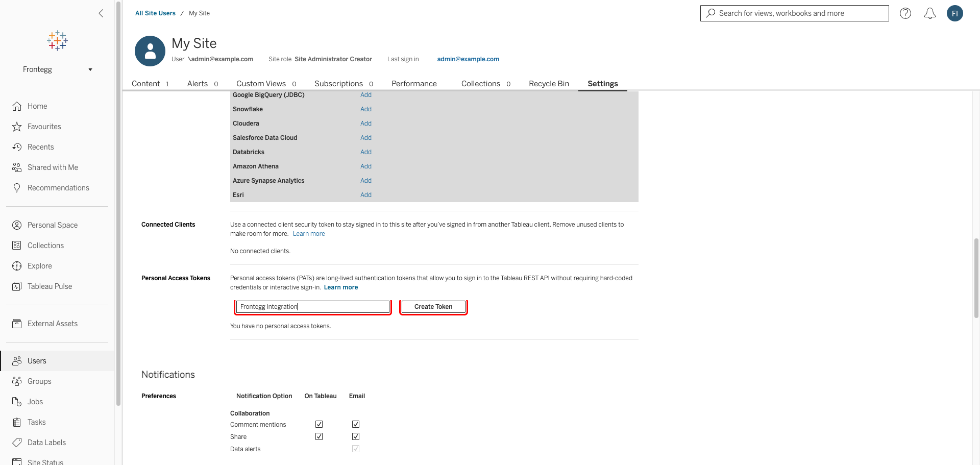This screenshot has height=465, width=980.
Task: Click the token name input field
Action: (313, 307)
